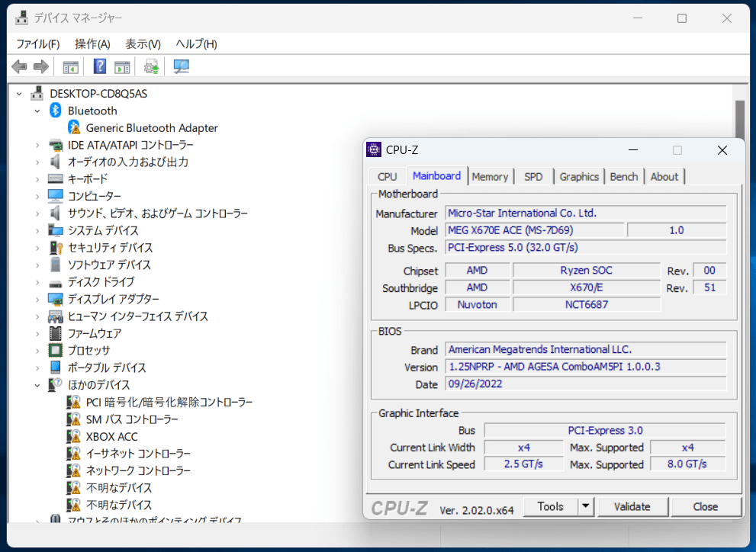Image resolution: width=756 pixels, height=552 pixels.
Task: Click the Current Link Speed 2.5 GT/s value
Action: point(523,464)
